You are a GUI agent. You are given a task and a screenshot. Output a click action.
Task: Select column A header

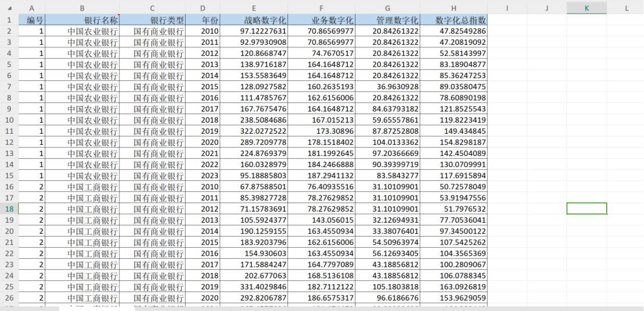[x=31, y=8]
